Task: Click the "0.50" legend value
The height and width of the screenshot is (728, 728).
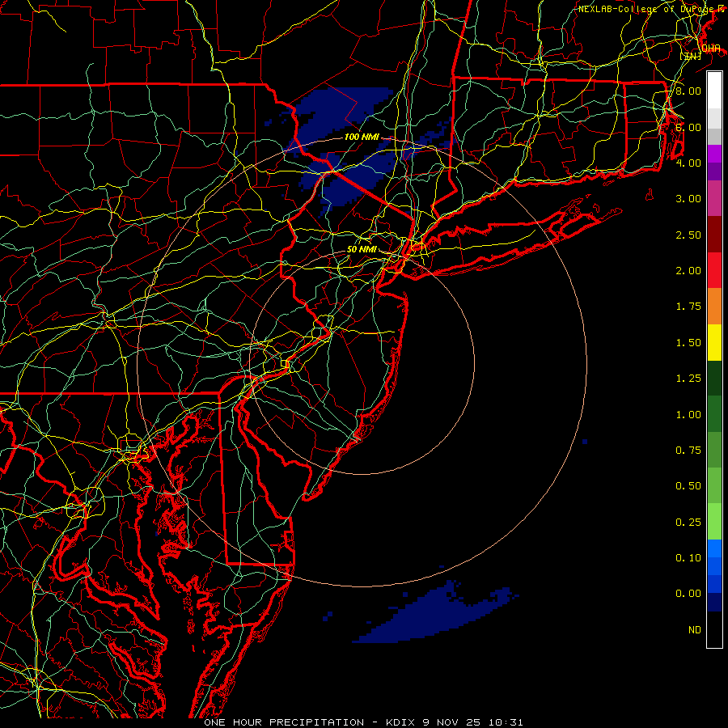Action: tap(688, 486)
